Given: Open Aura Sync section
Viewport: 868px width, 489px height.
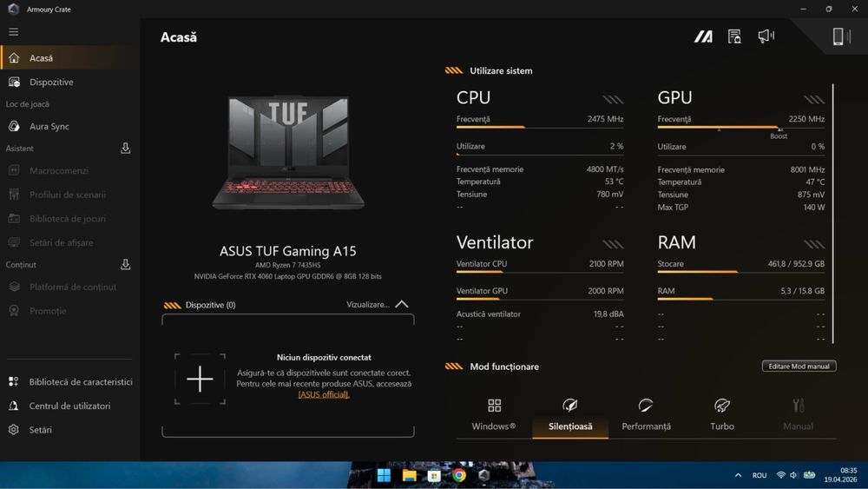Looking at the screenshot, I should coord(69,126).
